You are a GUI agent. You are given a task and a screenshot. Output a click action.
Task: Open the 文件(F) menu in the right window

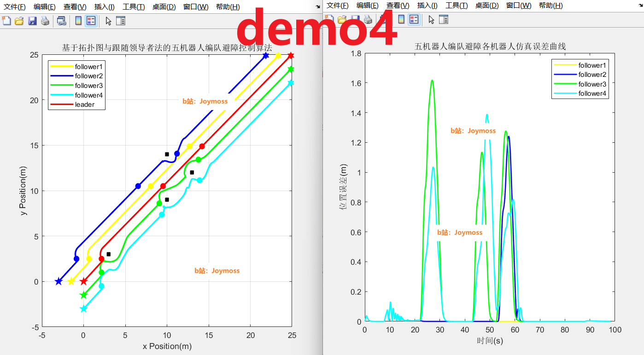click(338, 6)
